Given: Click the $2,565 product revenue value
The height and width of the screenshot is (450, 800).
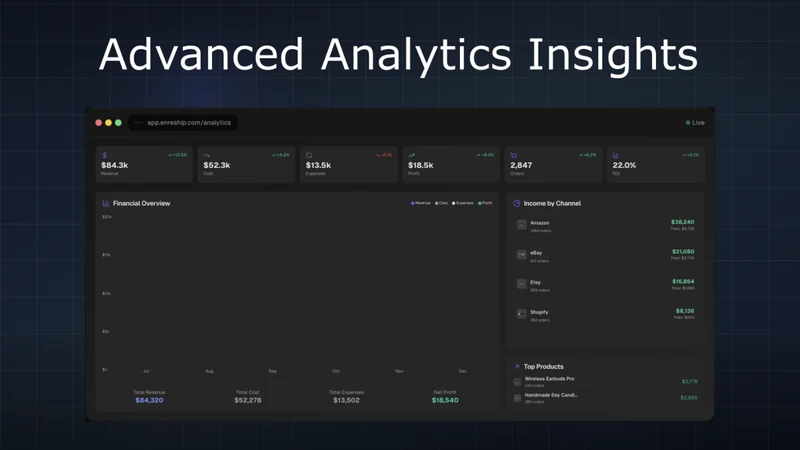Looking at the screenshot, I should tap(689, 397).
